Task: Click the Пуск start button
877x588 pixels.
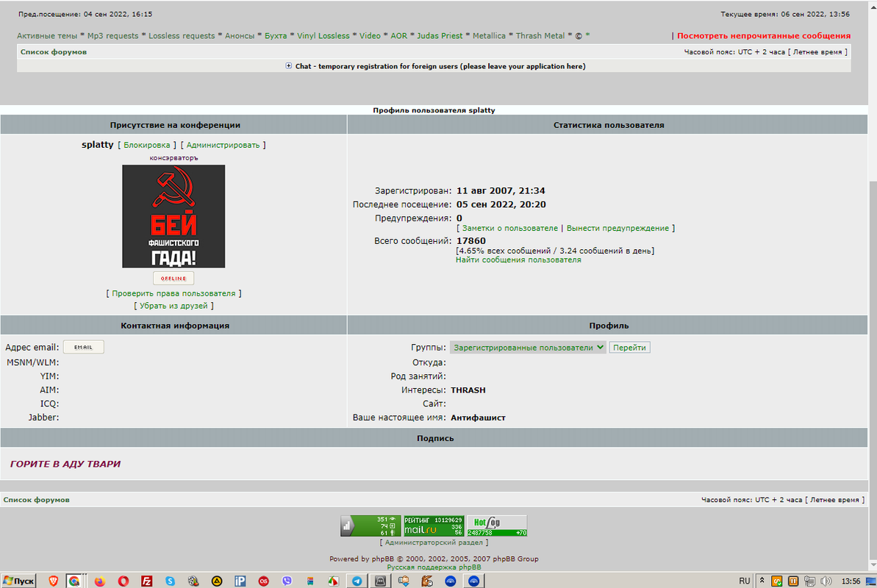Action: coord(18,581)
